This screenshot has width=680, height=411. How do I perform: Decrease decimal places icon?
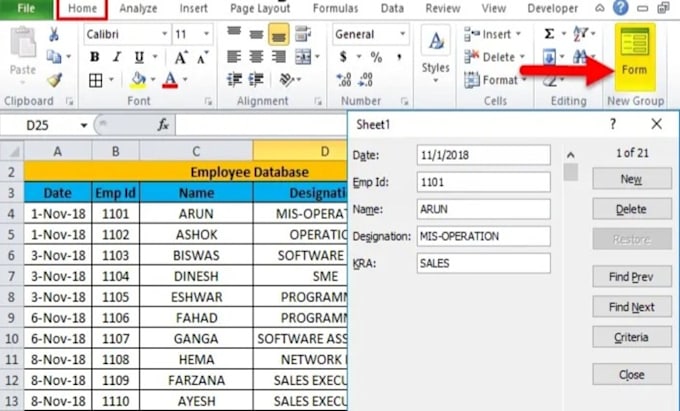(x=366, y=80)
